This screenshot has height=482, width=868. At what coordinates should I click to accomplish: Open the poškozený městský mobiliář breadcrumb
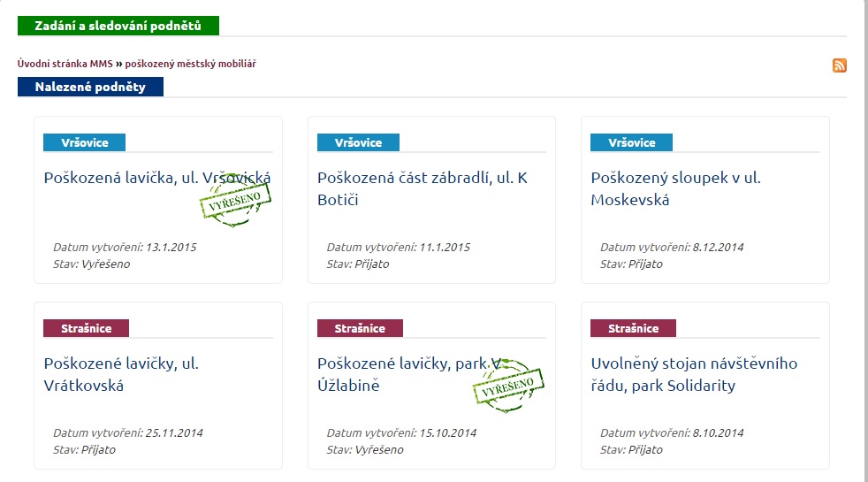pos(190,64)
